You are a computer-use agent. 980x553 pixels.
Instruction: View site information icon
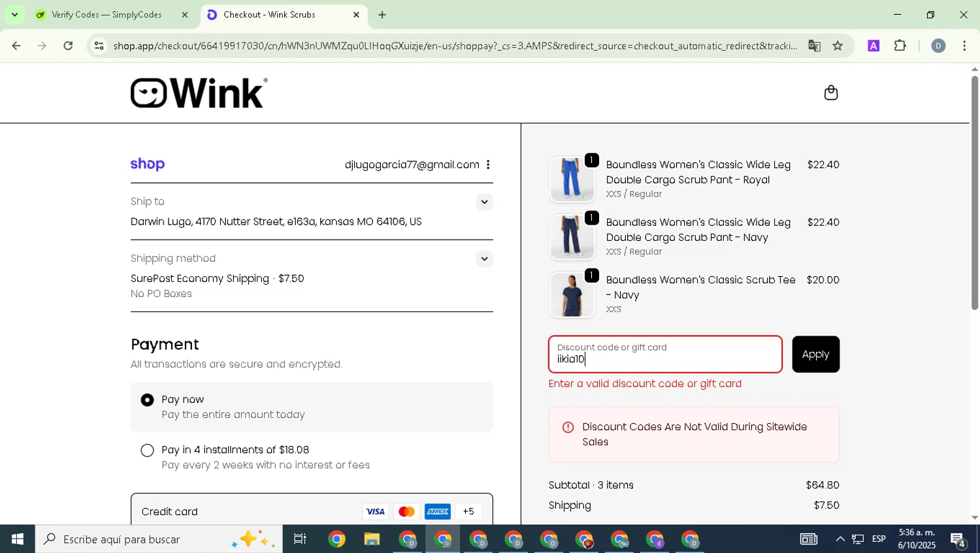[99, 46]
